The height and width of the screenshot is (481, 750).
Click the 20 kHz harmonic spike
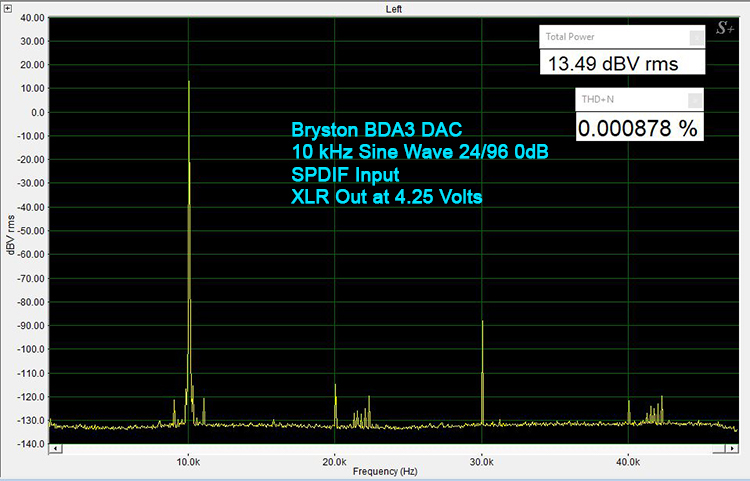point(335,386)
